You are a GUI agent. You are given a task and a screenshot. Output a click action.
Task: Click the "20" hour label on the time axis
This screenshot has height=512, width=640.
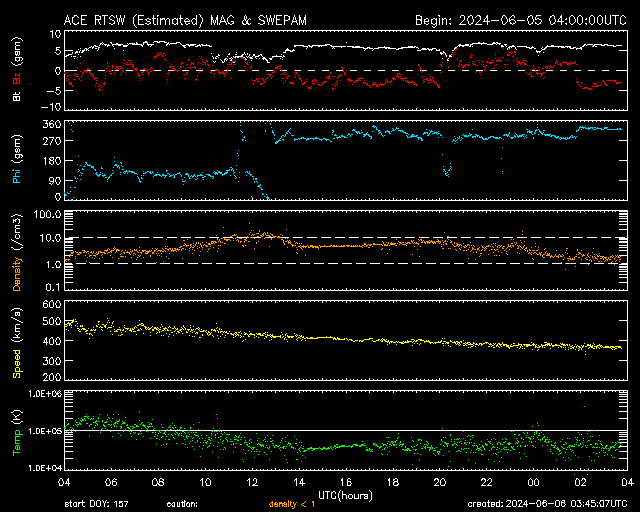tap(440, 483)
